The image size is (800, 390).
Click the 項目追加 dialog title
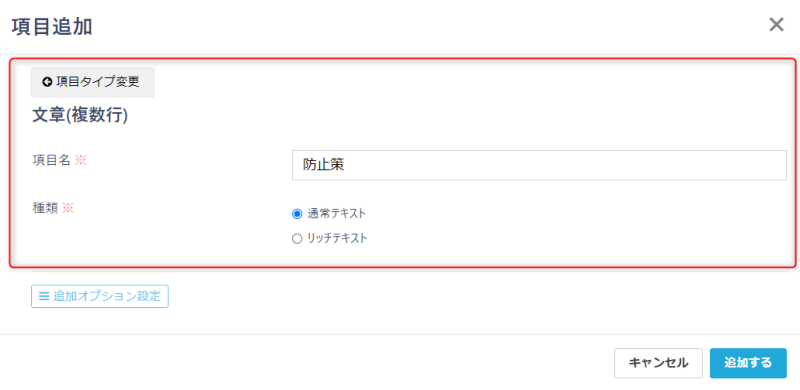52,27
